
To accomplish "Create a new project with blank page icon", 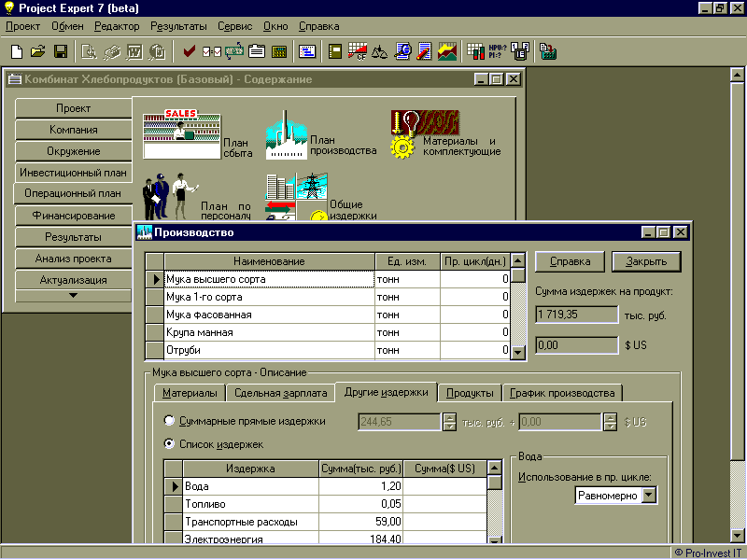I will click(x=17, y=51).
